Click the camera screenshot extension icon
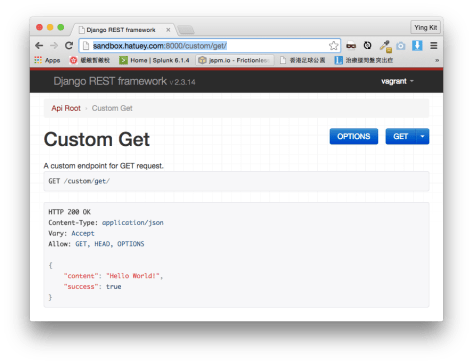The width and height of the screenshot is (473, 364). click(x=401, y=46)
